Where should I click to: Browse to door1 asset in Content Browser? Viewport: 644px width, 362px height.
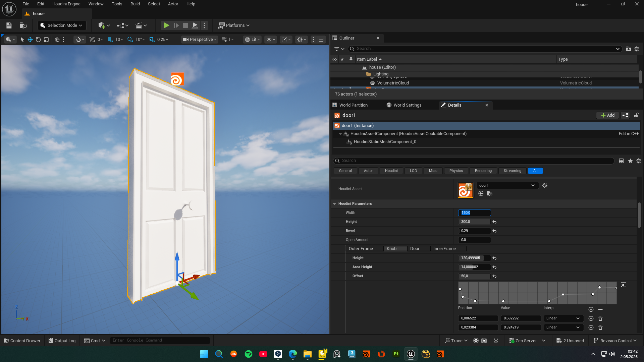490,194
